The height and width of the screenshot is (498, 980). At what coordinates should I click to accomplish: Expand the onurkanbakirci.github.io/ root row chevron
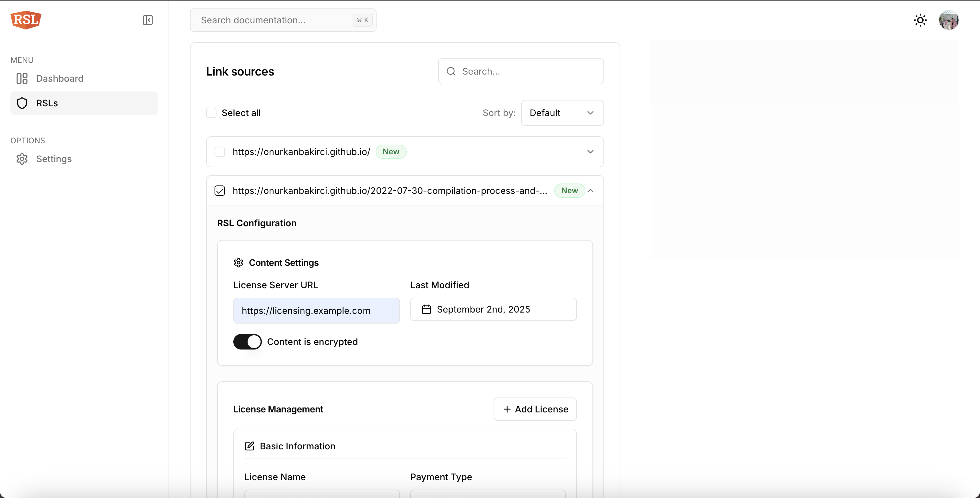pyautogui.click(x=590, y=152)
